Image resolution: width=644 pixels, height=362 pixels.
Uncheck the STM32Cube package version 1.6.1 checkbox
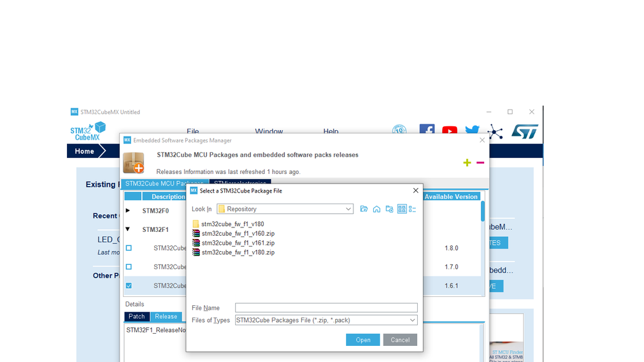tap(129, 285)
